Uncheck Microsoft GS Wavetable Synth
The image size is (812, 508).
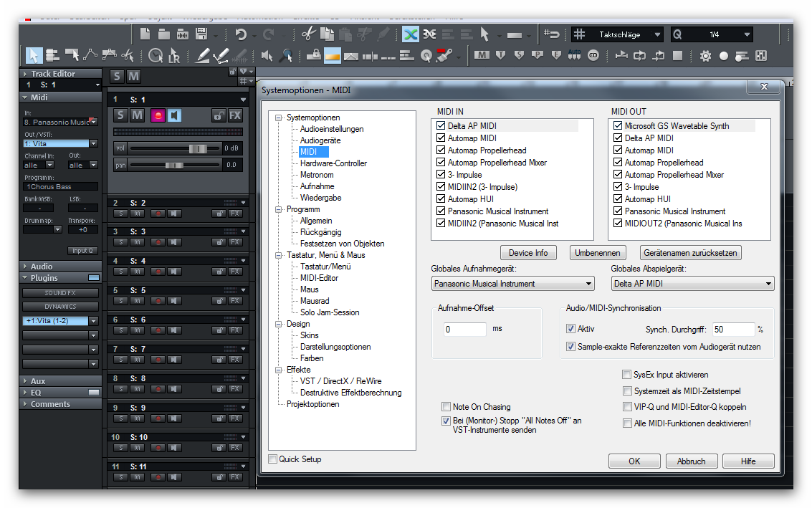click(x=618, y=125)
